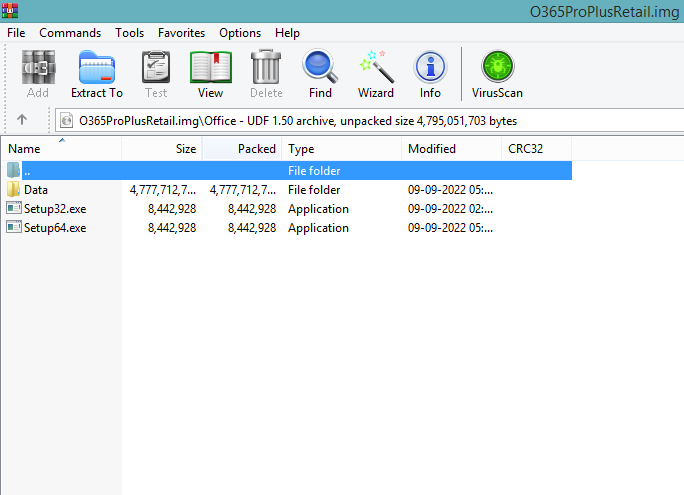Click Setup64.exe modified date cell
Image resolution: width=684 pixels, height=495 pixels.
(450, 228)
